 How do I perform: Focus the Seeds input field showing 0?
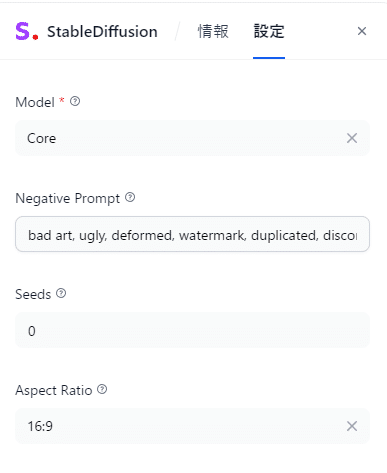coord(192,330)
